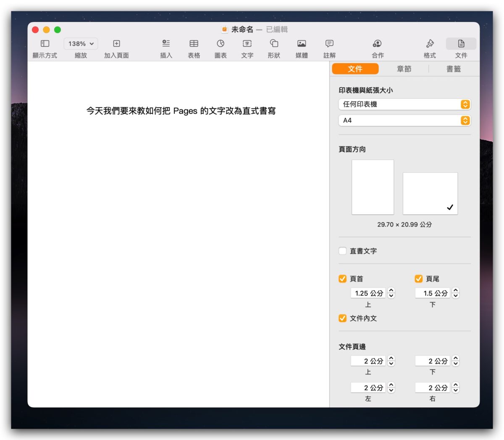Viewport: 504px width, 440px height.
Task: Click the 未命名 document title
Action: click(242, 29)
